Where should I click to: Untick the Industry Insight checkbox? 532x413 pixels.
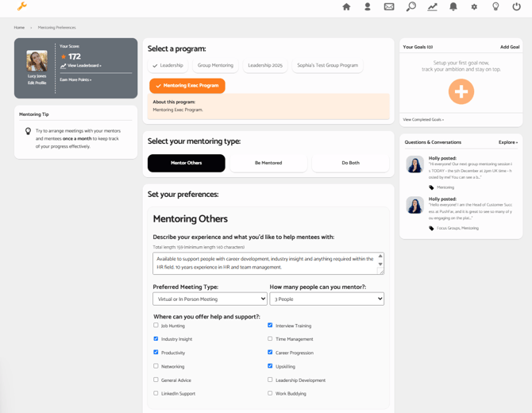coord(156,338)
